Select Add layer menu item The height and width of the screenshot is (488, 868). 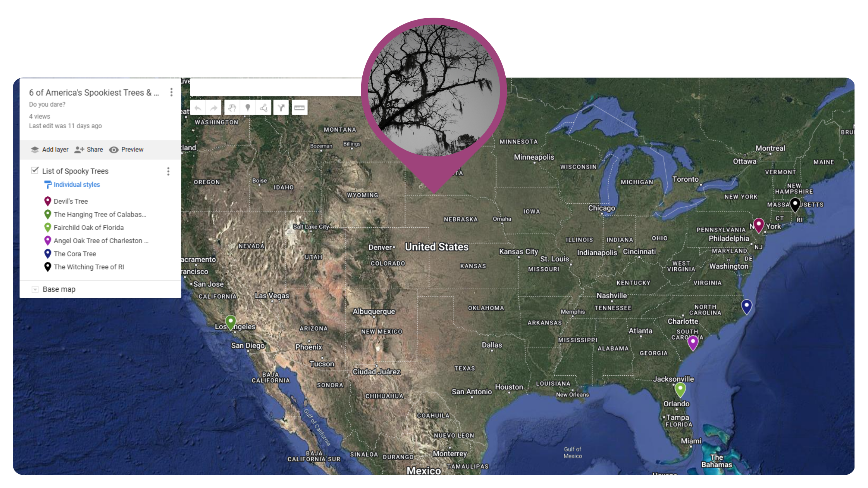(x=51, y=149)
